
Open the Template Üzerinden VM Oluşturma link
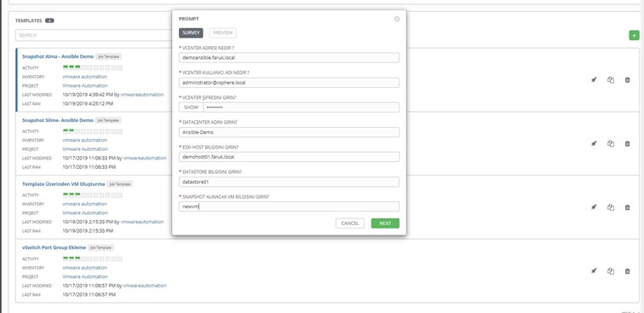tap(64, 184)
